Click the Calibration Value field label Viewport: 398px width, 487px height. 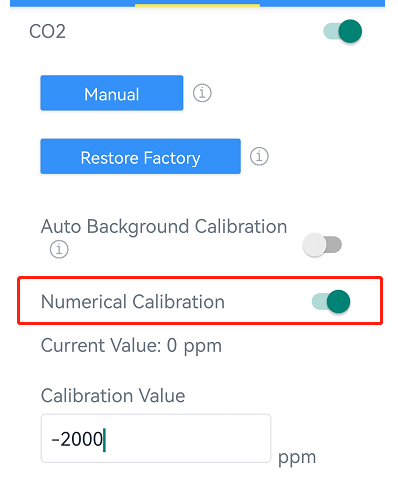113,396
